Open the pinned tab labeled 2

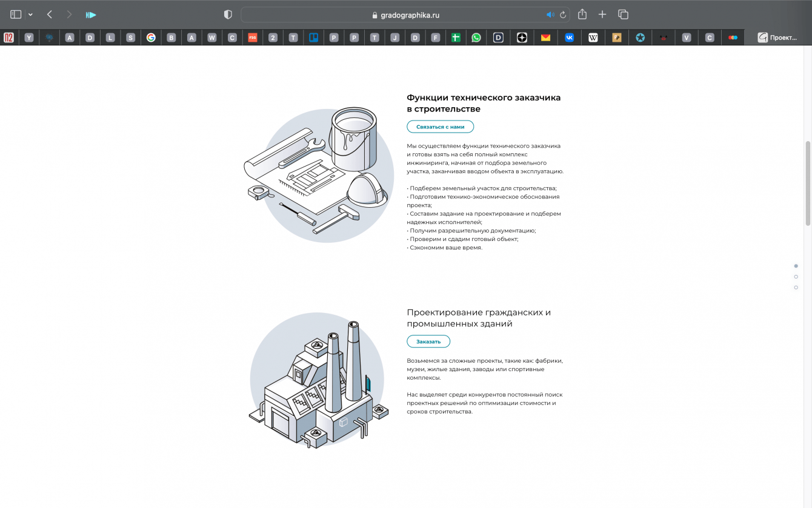tap(273, 38)
